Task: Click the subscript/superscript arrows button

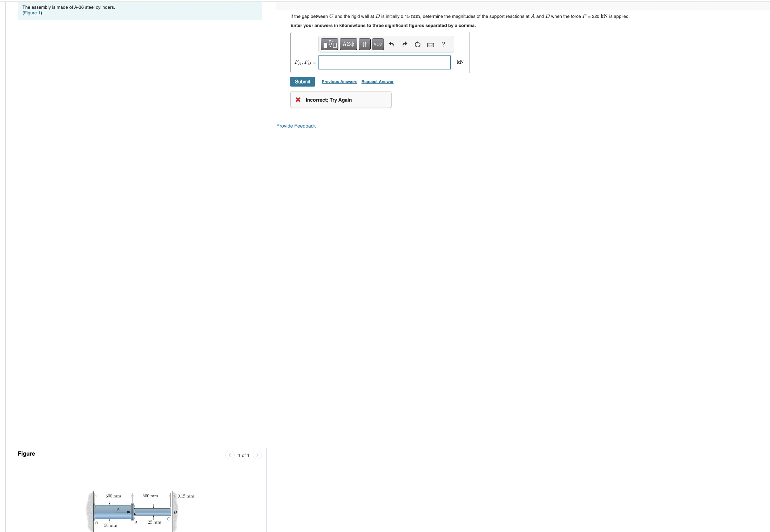Action: 364,44
